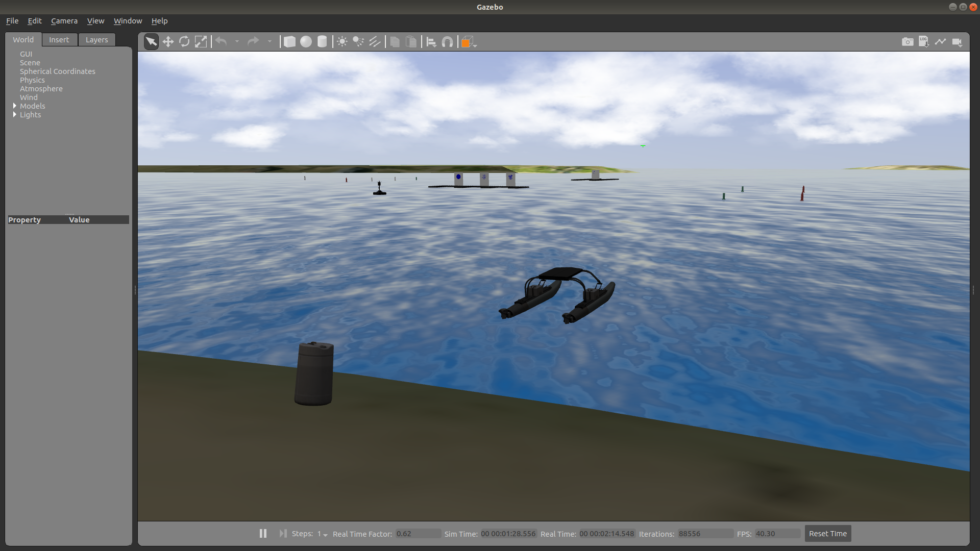Click the Real Time Factor value field

[418, 534]
